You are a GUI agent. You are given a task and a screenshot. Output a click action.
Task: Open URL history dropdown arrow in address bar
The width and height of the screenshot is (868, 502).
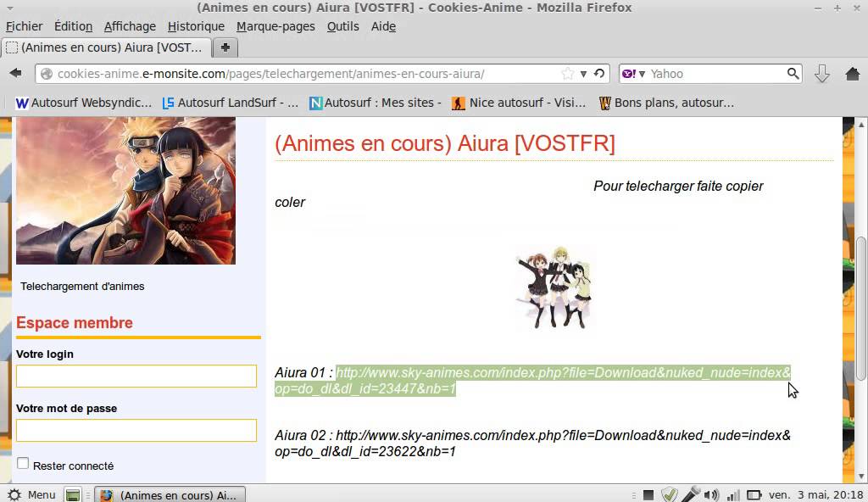point(583,74)
